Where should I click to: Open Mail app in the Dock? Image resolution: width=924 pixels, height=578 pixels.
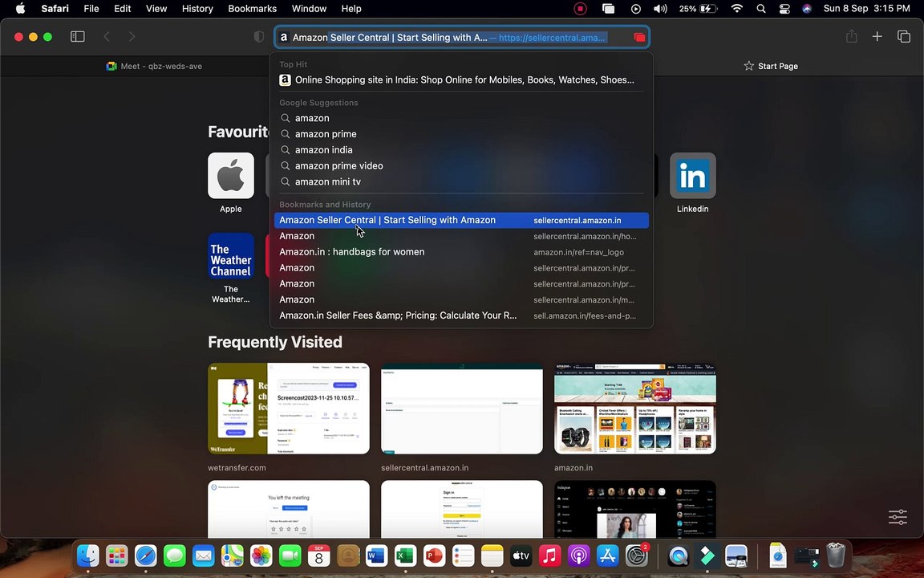(203, 556)
